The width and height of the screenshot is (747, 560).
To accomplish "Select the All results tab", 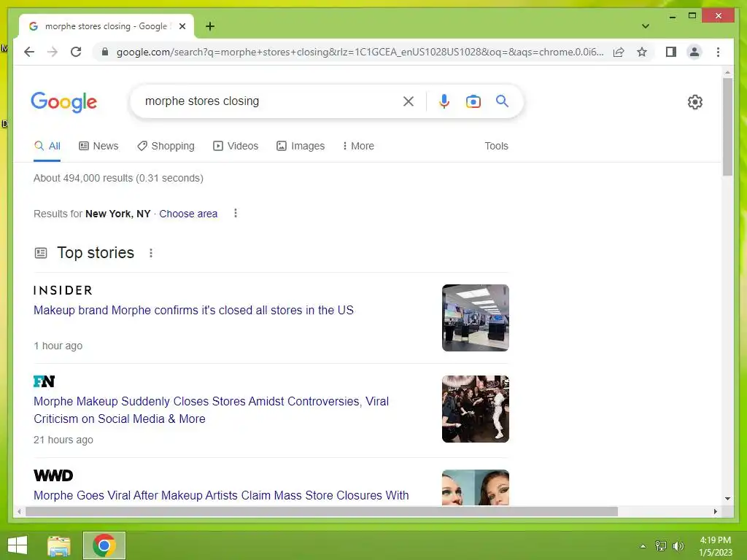I will coord(47,146).
